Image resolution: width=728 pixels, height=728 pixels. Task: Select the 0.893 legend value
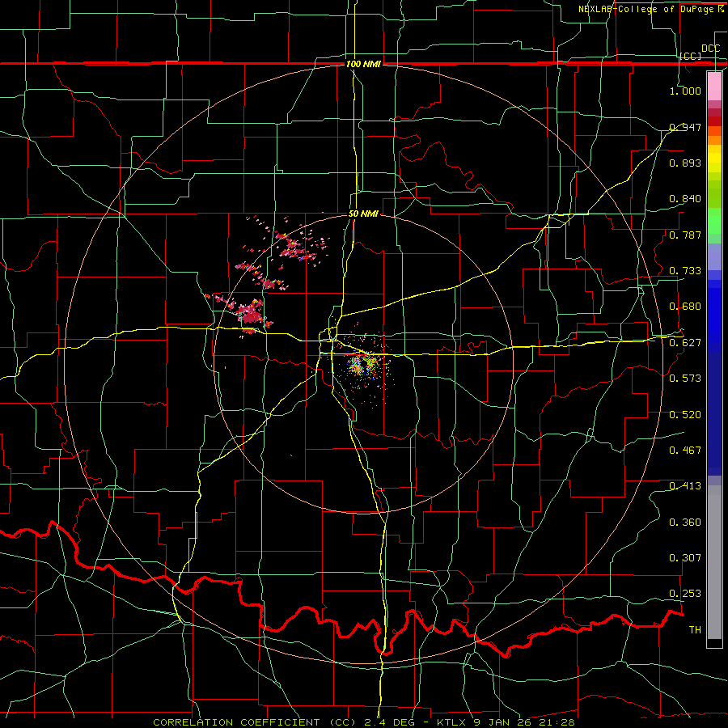tap(685, 163)
